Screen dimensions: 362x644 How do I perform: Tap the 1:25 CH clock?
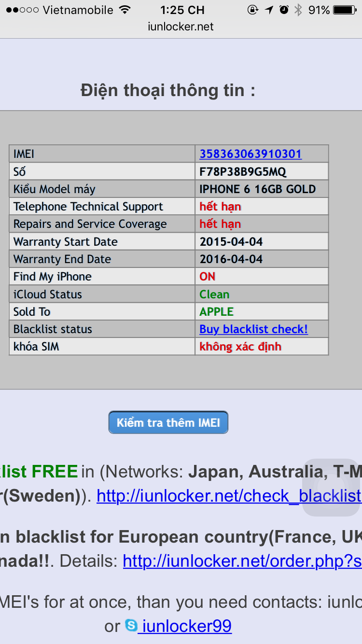[182, 10]
